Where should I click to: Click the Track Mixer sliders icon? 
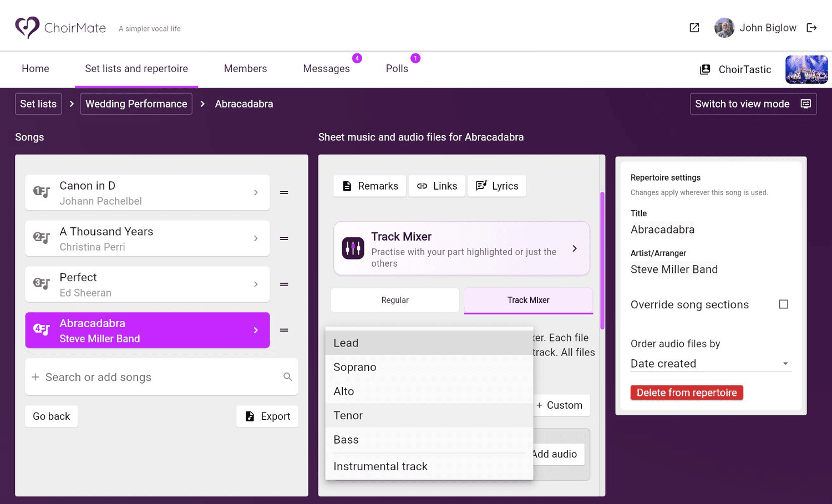pos(353,248)
